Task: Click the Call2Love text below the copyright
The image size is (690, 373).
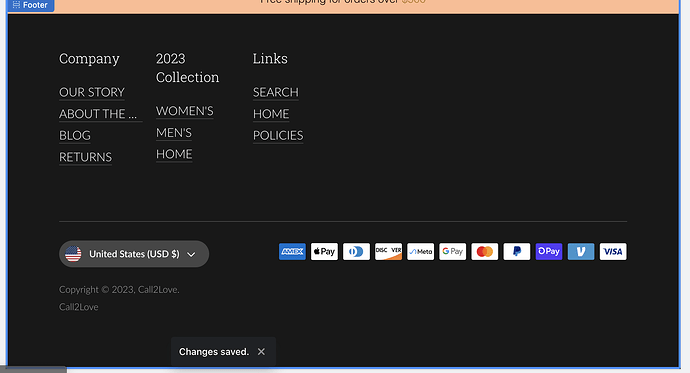Action: point(79,307)
